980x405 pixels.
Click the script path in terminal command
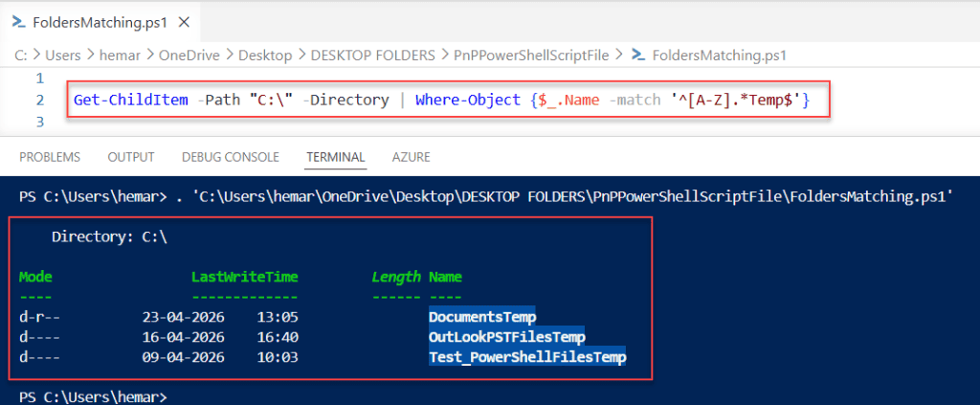pyautogui.click(x=574, y=197)
